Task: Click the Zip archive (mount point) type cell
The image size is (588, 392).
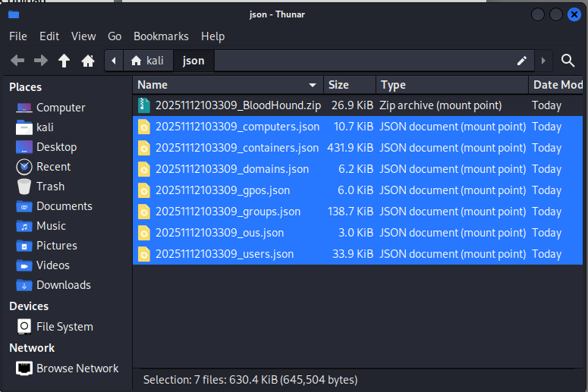Action: point(440,105)
